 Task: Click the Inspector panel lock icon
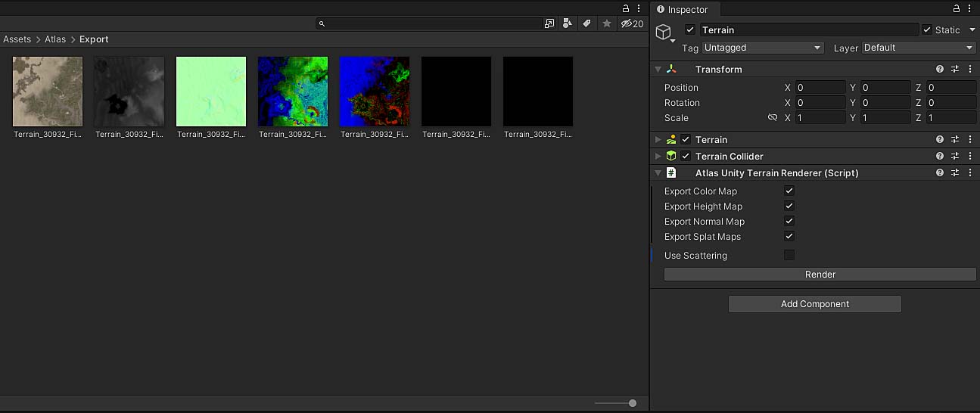(957, 9)
